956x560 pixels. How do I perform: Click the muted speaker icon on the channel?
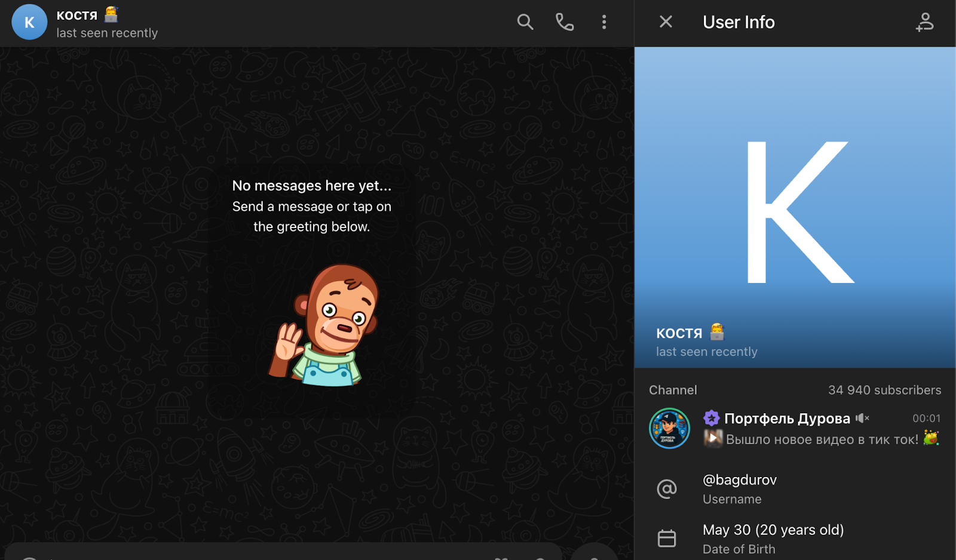coord(862,419)
